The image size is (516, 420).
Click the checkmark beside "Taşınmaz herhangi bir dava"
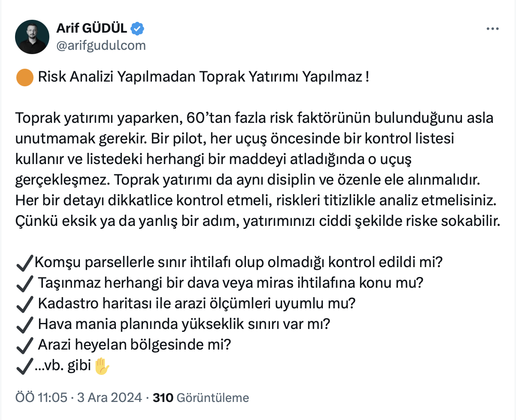point(24,283)
